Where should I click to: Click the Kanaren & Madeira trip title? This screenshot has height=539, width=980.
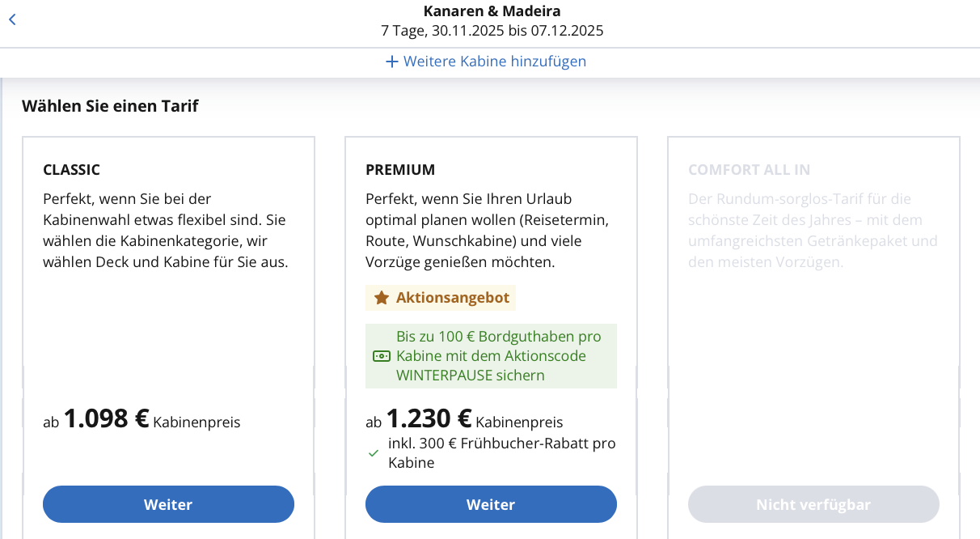tap(492, 11)
